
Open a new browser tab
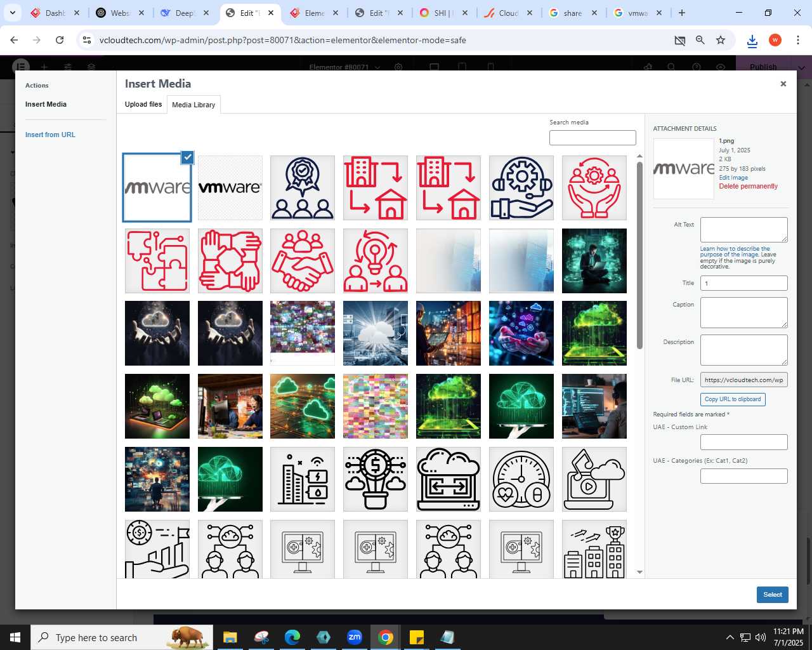click(x=682, y=13)
